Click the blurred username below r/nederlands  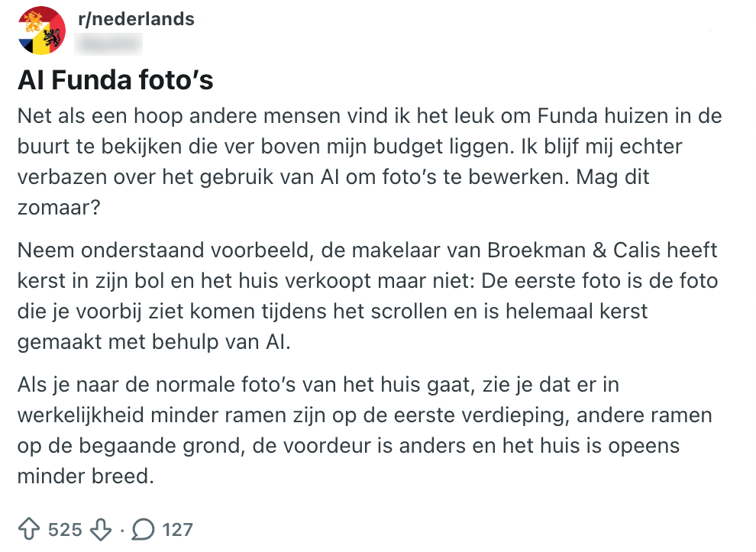pyautogui.click(x=109, y=43)
